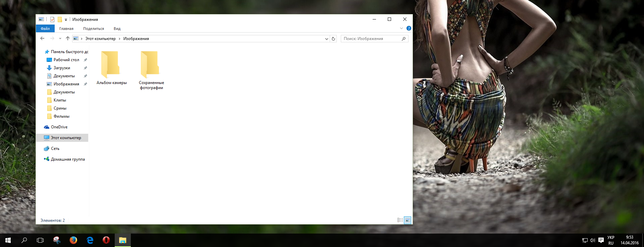Open the Файл menu tab
This screenshot has height=247, width=644.
coord(45,29)
